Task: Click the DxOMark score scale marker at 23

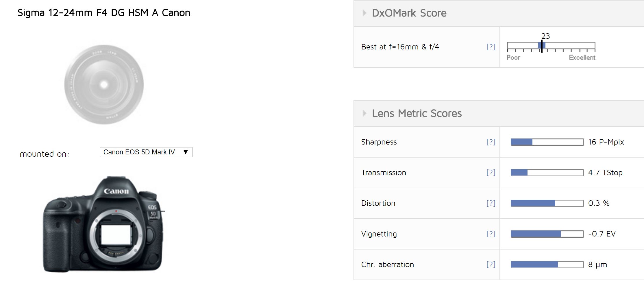Action: point(542,46)
